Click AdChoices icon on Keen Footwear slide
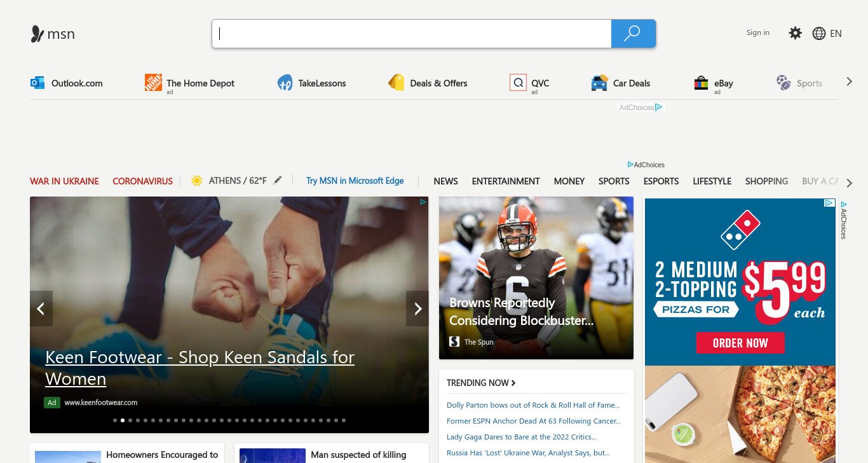Viewport: 868px width, 463px height. (423, 202)
